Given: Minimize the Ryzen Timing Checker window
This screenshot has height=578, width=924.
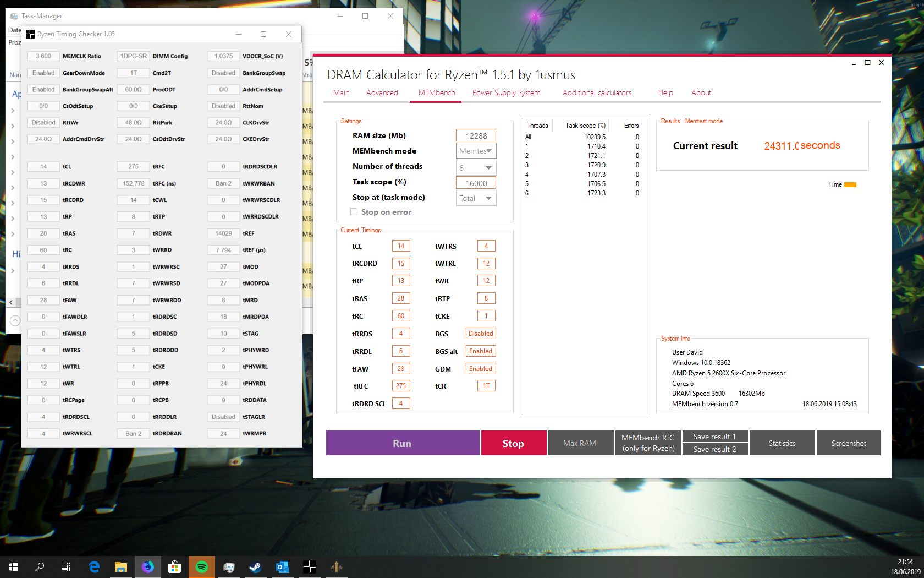Looking at the screenshot, I should click(239, 34).
